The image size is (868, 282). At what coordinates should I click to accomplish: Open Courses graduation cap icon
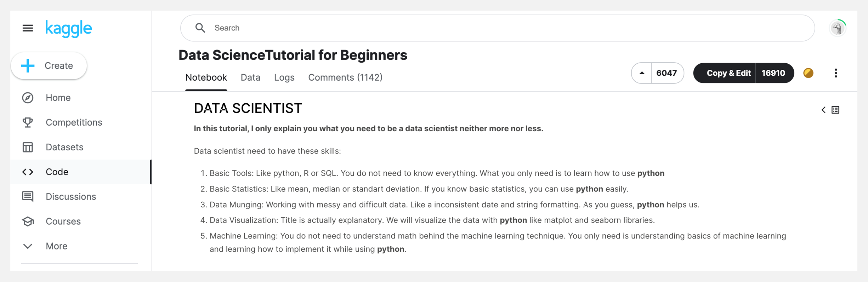[x=28, y=221]
